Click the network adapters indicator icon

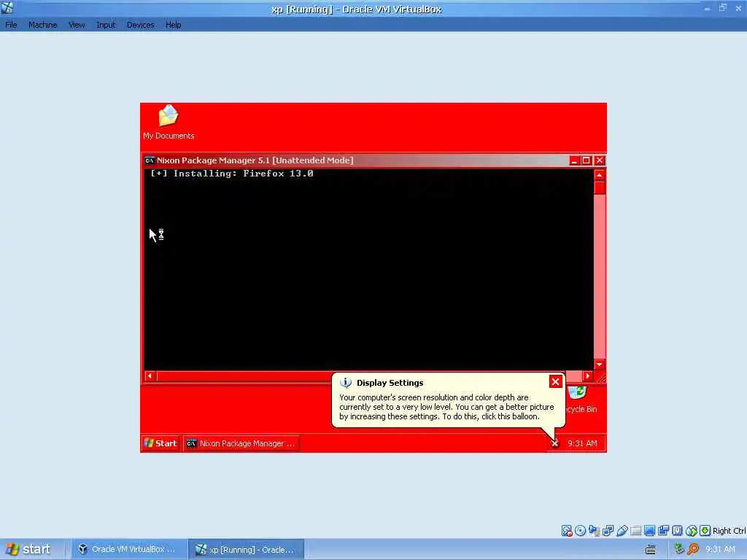[x=608, y=531]
